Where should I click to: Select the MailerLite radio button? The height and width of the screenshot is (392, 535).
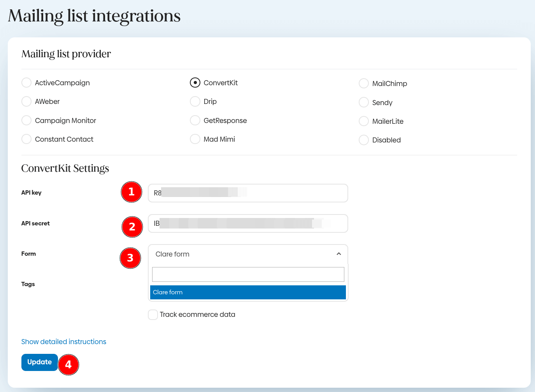[364, 121]
